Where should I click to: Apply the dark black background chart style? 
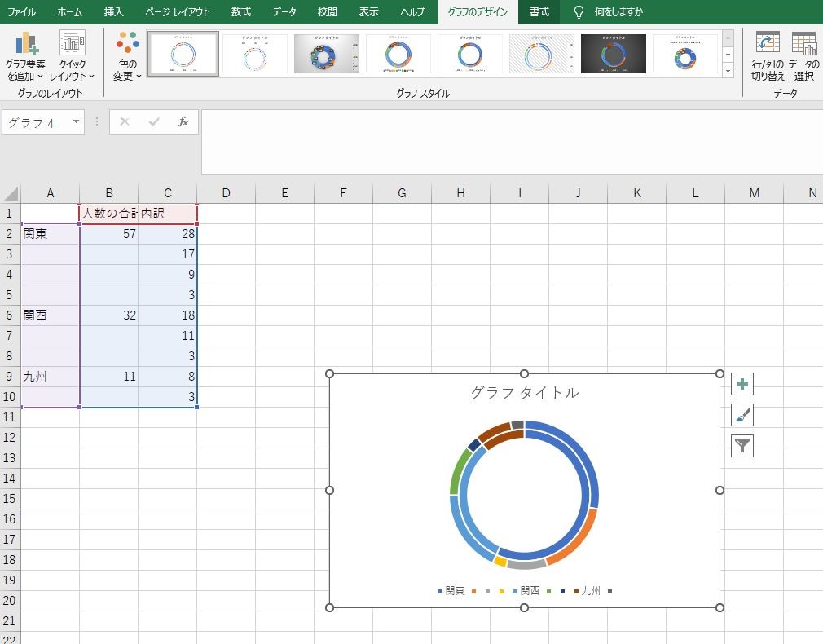click(x=614, y=54)
